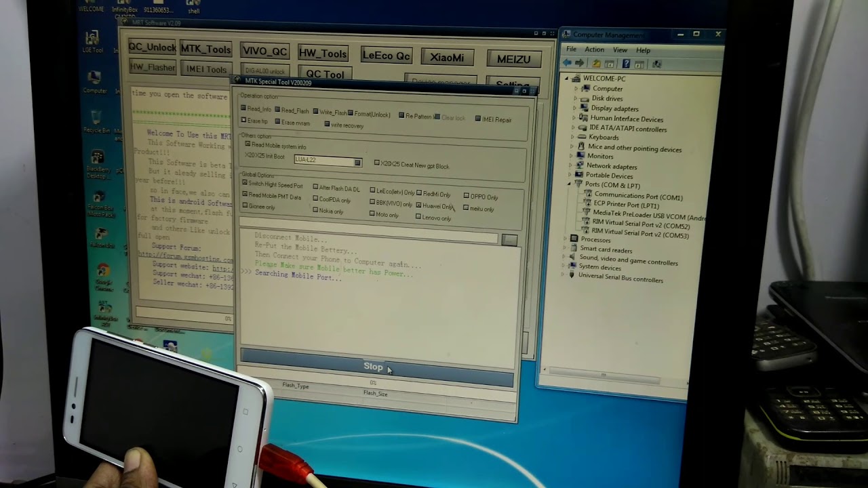Open View menu in Computer Management
Screen dimensions: 868x488
pyautogui.click(x=620, y=49)
